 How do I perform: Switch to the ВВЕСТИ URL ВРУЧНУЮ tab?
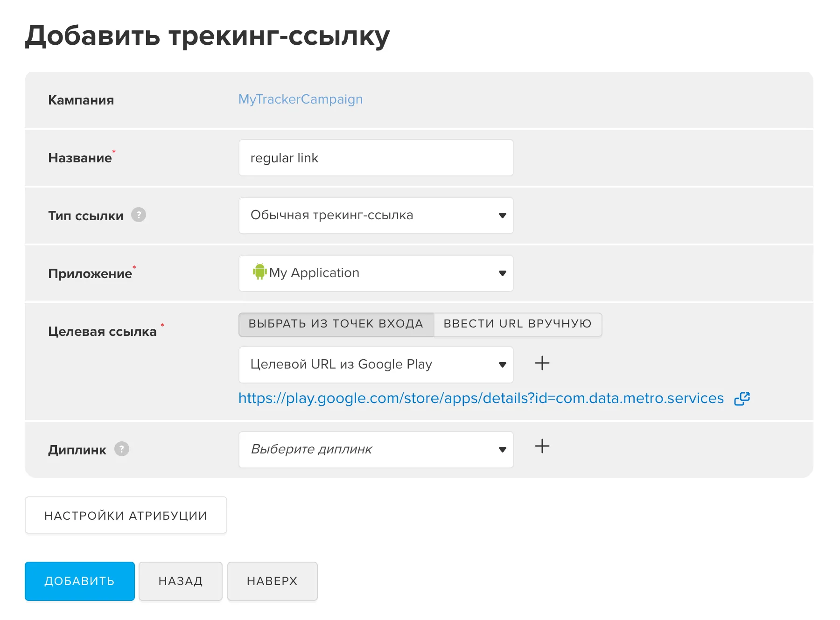(518, 324)
